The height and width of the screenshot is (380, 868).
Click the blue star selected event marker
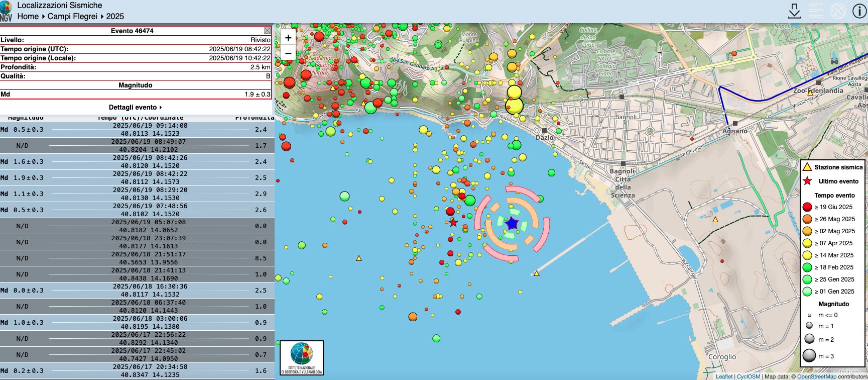512,224
